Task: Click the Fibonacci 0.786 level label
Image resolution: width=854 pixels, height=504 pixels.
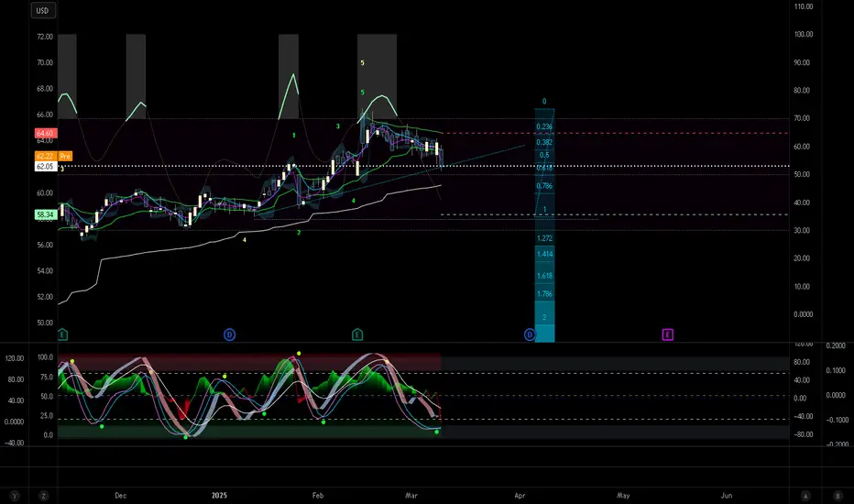Action: pyautogui.click(x=544, y=186)
